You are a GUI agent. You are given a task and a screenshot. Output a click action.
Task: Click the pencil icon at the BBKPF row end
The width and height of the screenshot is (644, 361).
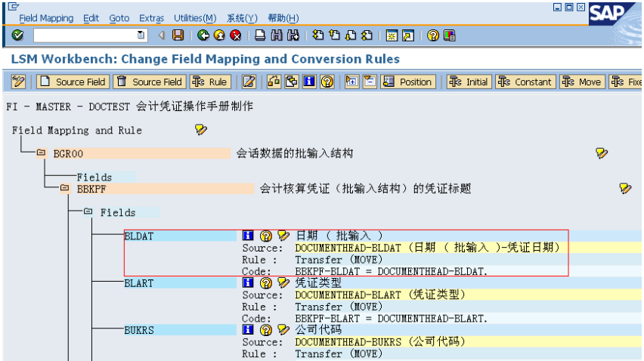(625, 189)
